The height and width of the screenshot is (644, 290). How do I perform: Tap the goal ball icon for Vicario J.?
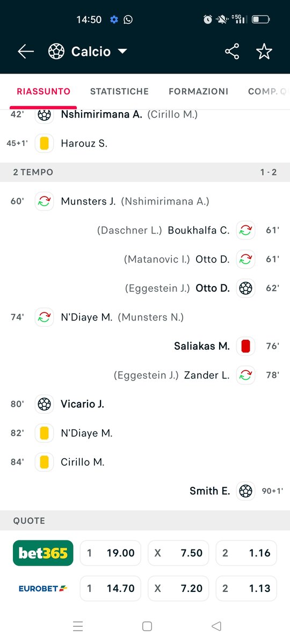[45, 404]
